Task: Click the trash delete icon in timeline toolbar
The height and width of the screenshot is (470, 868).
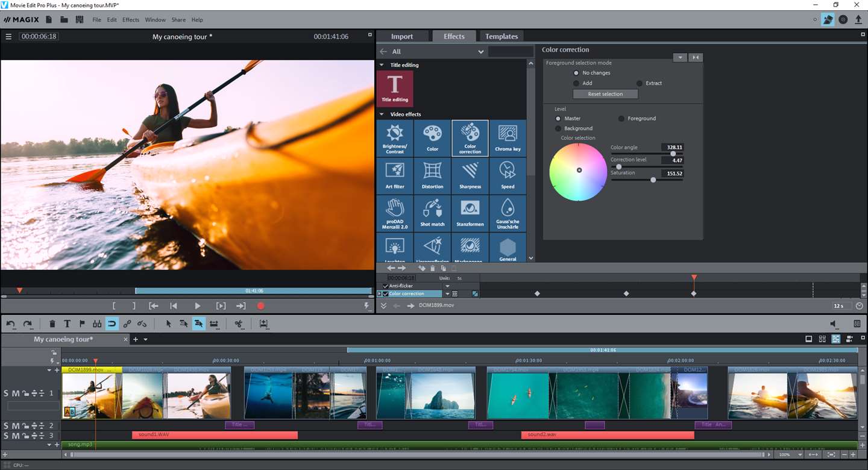Action: (x=52, y=324)
